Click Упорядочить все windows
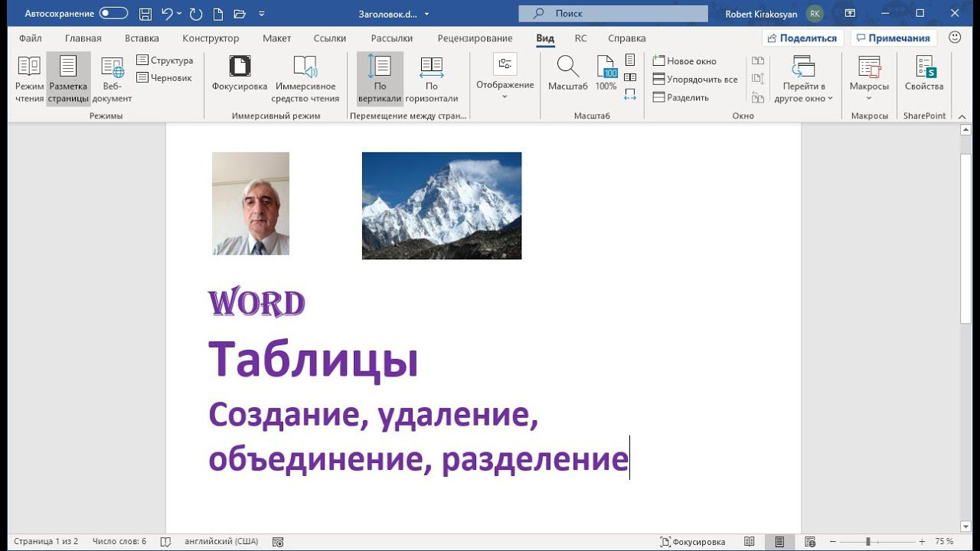Screen dimensions: 980x551 (x=695, y=79)
